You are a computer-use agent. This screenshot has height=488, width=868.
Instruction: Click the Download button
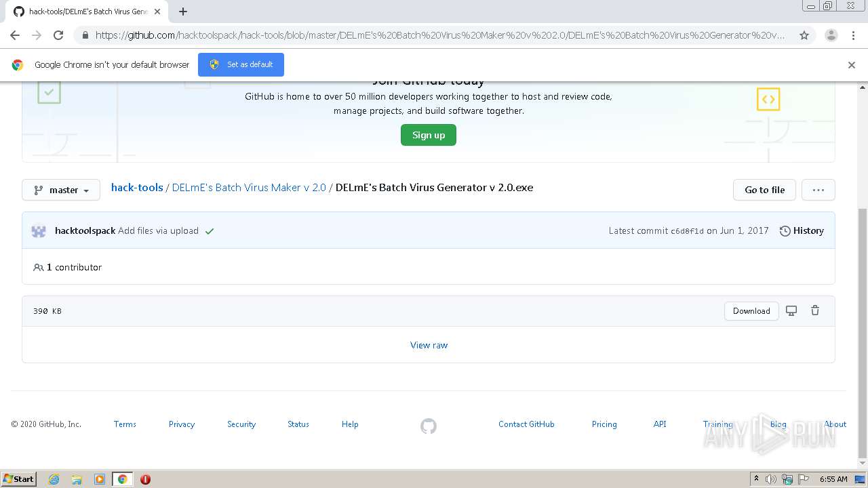[751, 311]
